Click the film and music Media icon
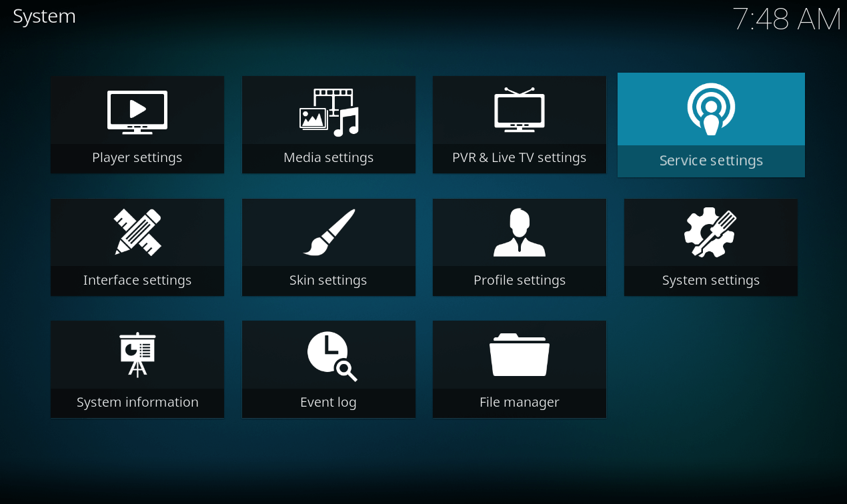Screen dimensions: 847x504 click(329, 112)
